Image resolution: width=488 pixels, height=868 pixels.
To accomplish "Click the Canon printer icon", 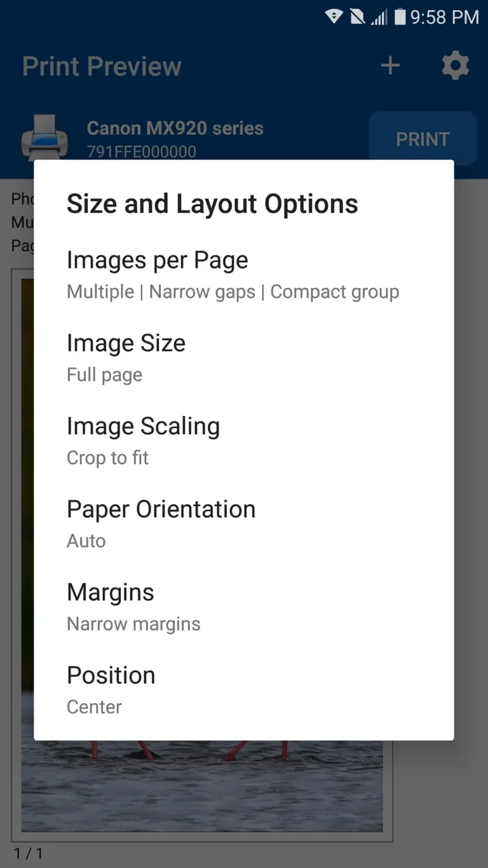I will (45, 136).
